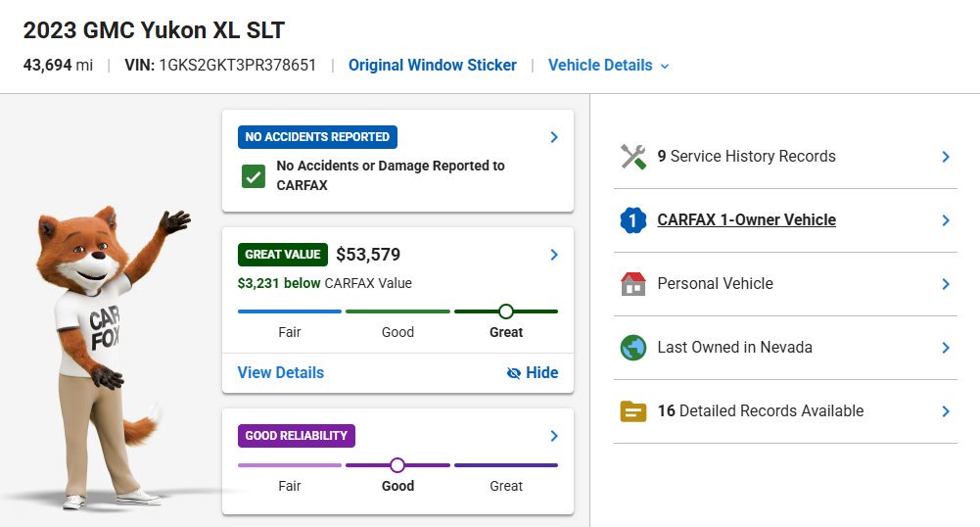Image resolution: width=980 pixels, height=527 pixels.
Task: Click the blue 1-Owner badge icon
Action: coord(633,220)
